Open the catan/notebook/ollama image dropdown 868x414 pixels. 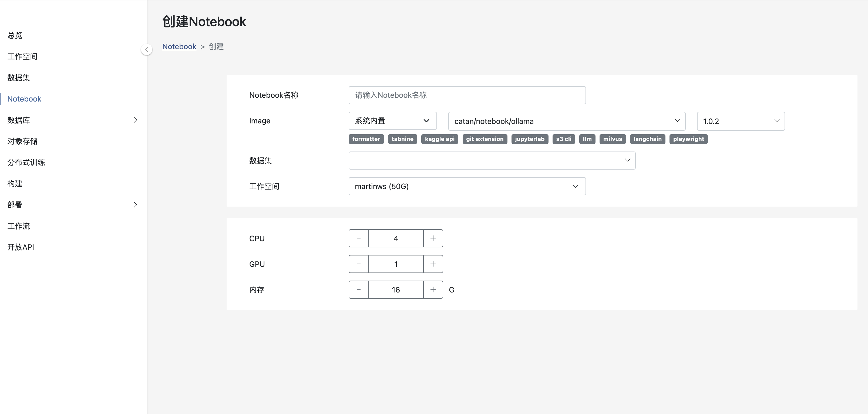[x=566, y=121]
